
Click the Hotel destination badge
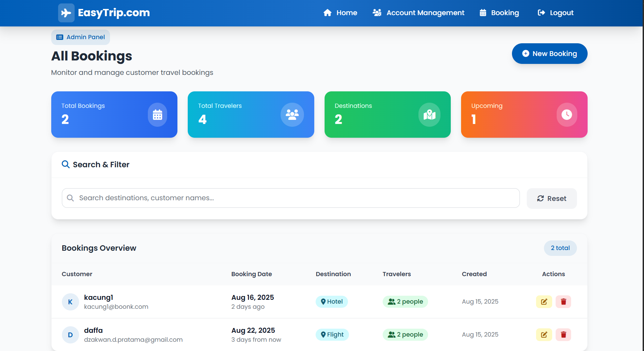tap(331, 302)
